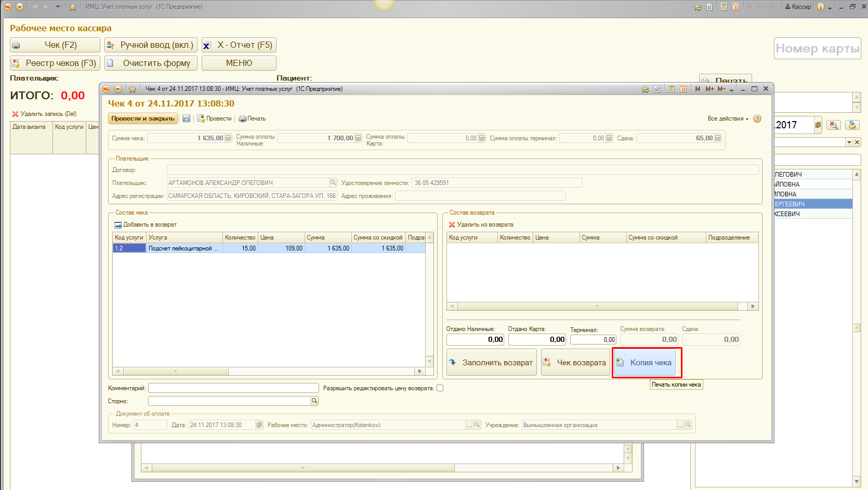
Task: Click the Комментарий input field
Action: point(233,388)
